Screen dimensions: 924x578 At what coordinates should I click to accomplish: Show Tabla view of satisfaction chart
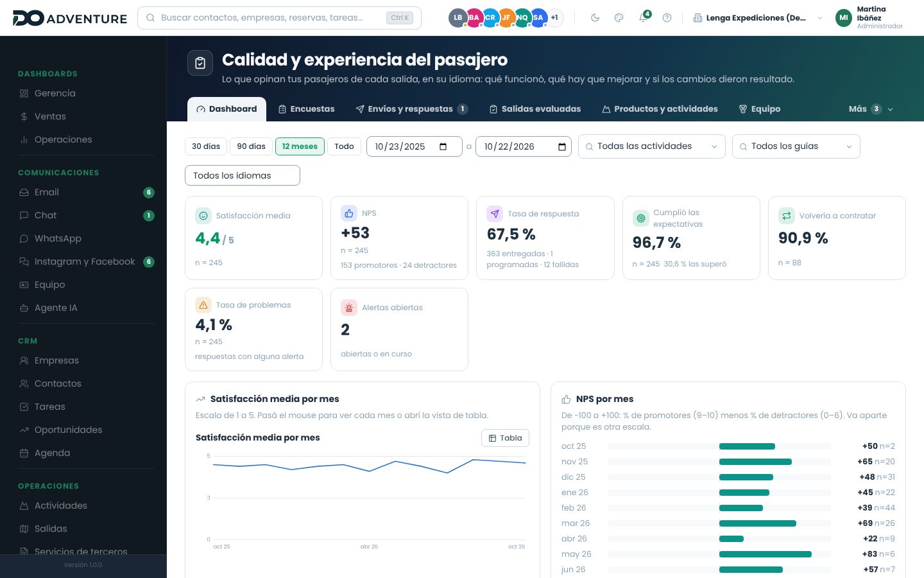point(505,438)
